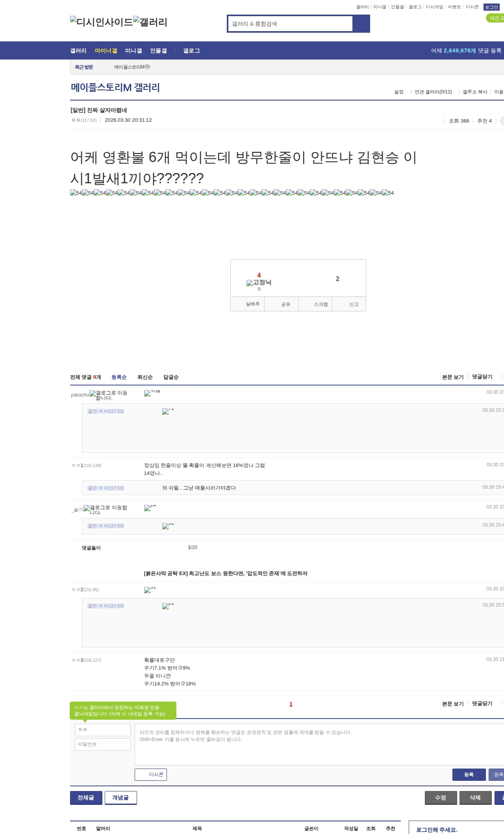Image resolution: width=504 pixels, height=834 pixels.
Task: Click the 메이플스토리M 갤러리 title
Action: 115,87
